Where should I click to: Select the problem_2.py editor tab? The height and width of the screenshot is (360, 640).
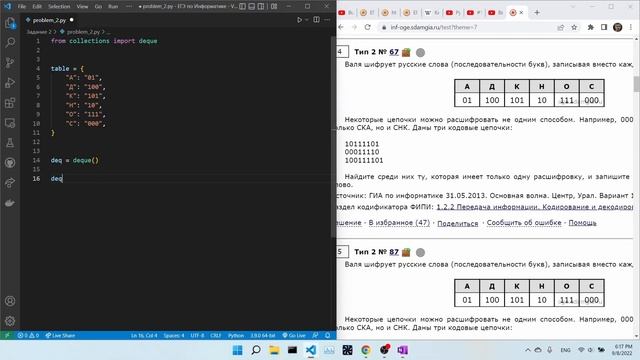49,20
